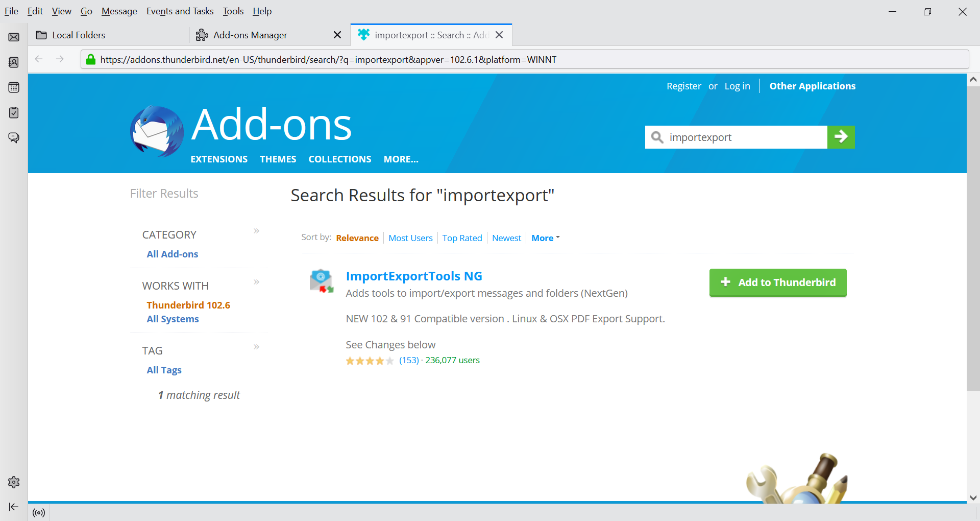Image resolution: width=980 pixels, height=521 pixels.
Task: Open the Address Book sidebar icon
Action: pos(14,62)
